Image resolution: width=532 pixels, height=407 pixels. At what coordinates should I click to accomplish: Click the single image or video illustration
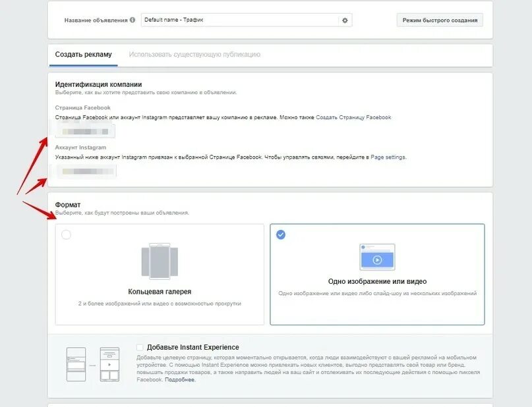(x=377, y=257)
